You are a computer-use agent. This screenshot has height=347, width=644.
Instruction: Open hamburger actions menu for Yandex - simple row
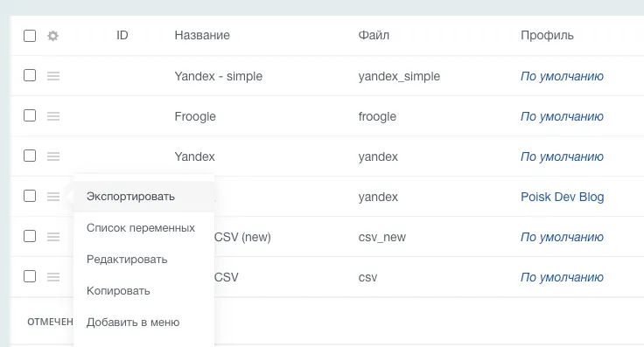pos(53,76)
